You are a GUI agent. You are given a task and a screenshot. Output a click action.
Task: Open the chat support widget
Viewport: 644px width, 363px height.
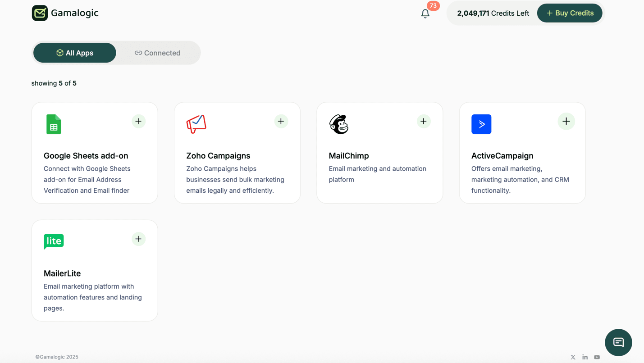(x=618, y=342)
